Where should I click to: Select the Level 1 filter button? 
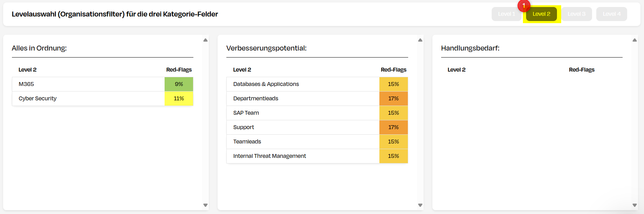[506, 14]
